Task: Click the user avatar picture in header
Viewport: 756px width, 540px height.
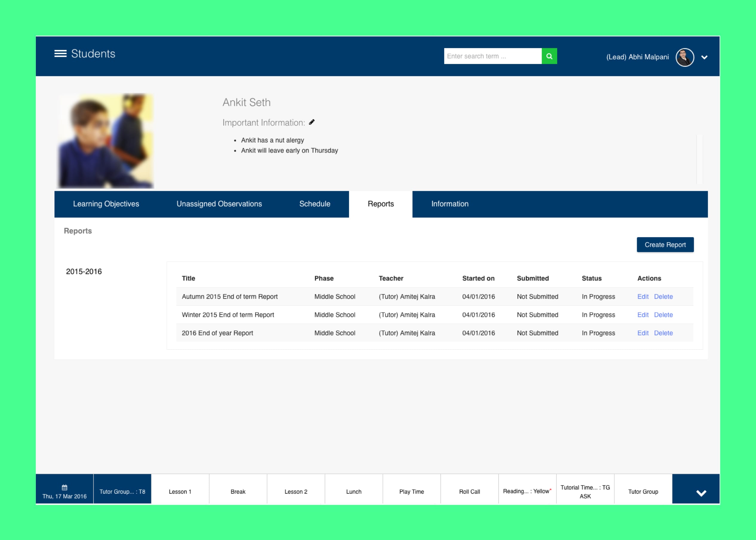Action: pos(684,57)
